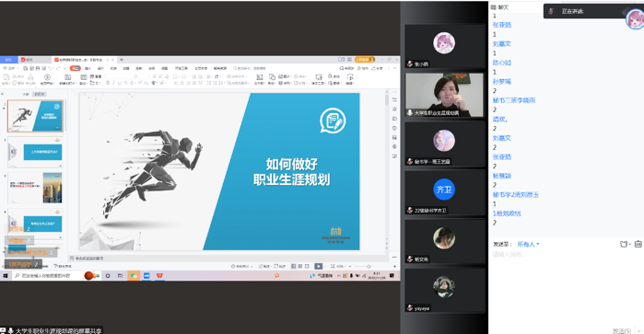Click the save icon in the quick access toolbar
Screen dimensions: 644x334
pyautogui.click(x=26, y=68)
